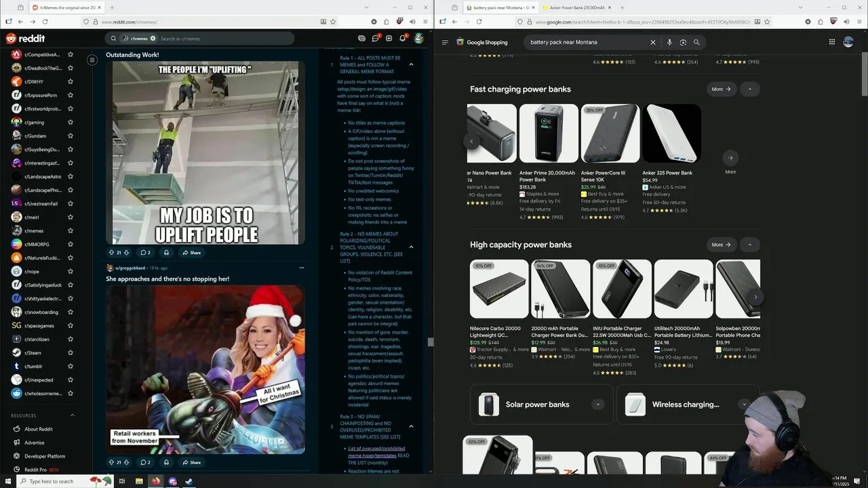Click More for High capacity power banks
Viewport: 868px width, 488px height.
pos(721,245)
